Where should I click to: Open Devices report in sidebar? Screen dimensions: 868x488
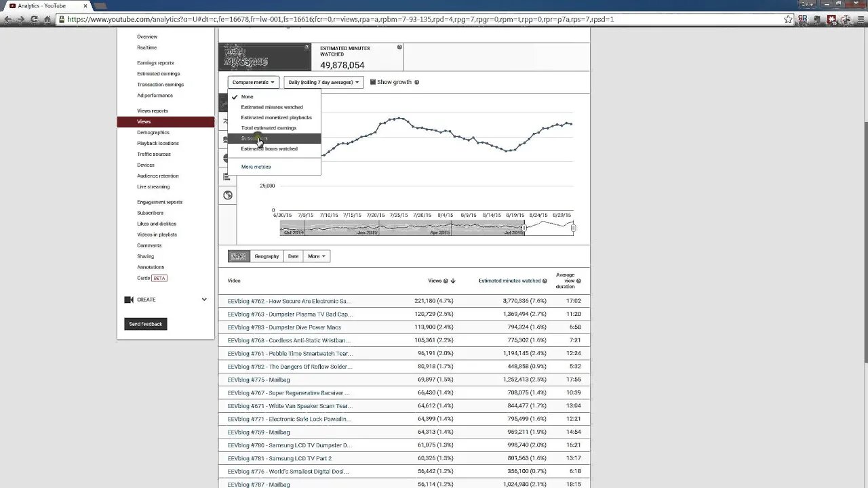coord(146,165)
